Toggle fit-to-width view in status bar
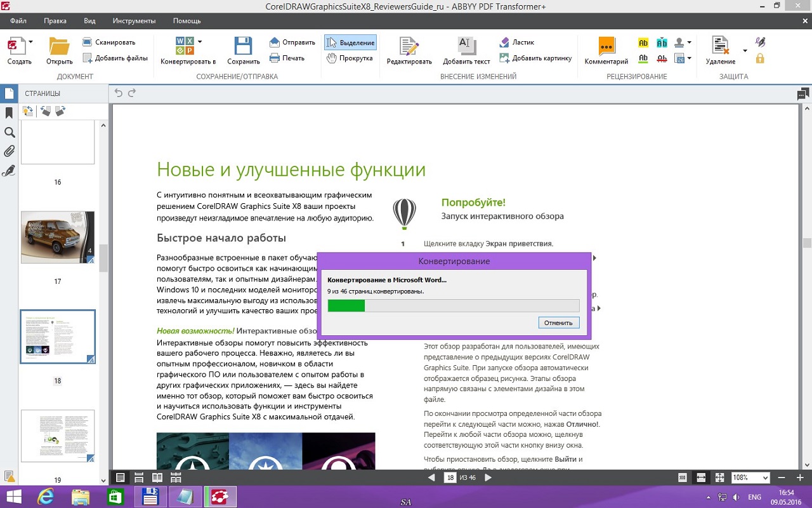 [701, 478]
